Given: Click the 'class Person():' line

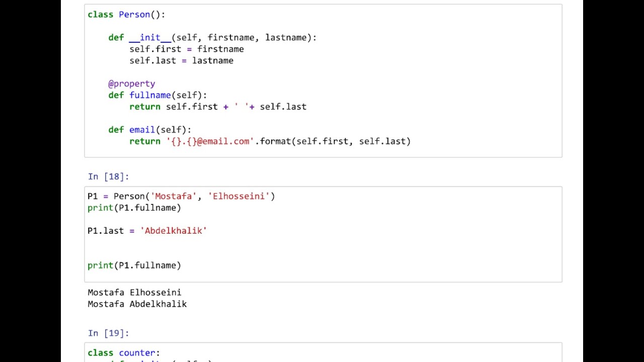Looking at the screenshot, I should tap(126, 15).
